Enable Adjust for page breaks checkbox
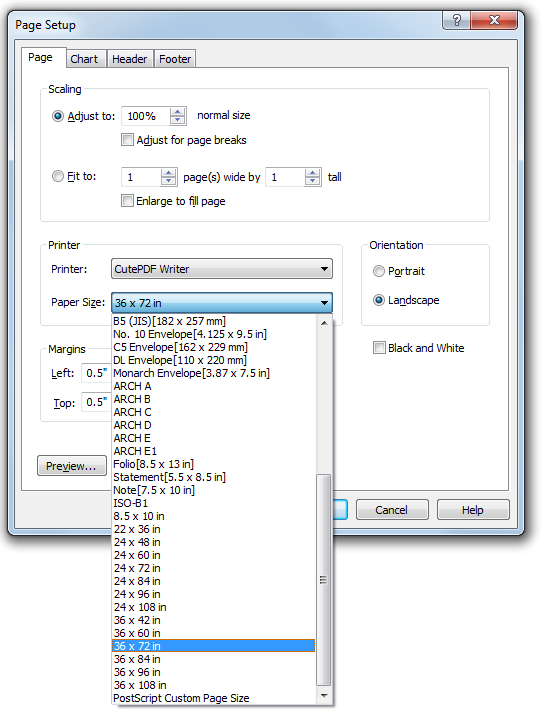 coord(127,140)
